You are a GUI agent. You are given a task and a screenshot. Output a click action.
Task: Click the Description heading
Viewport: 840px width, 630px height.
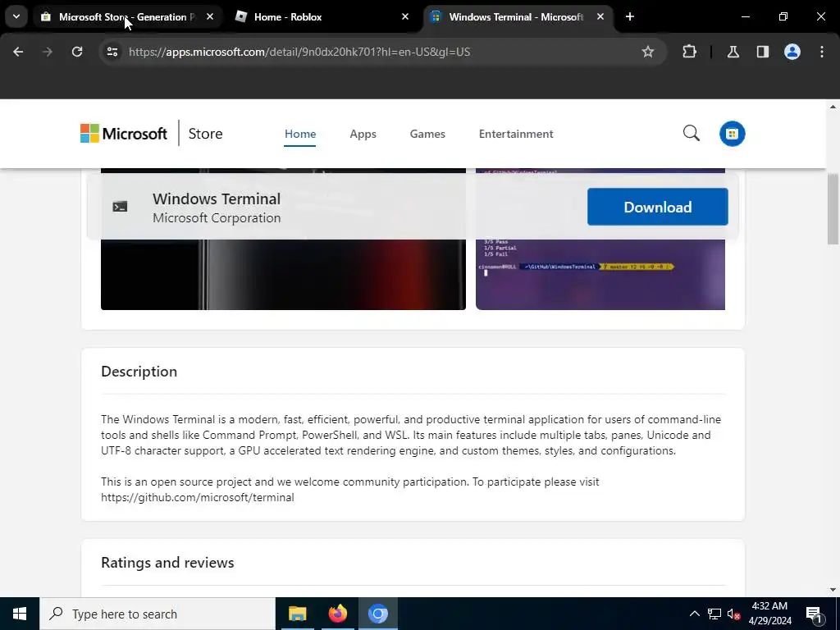click(x=139, y=372)
